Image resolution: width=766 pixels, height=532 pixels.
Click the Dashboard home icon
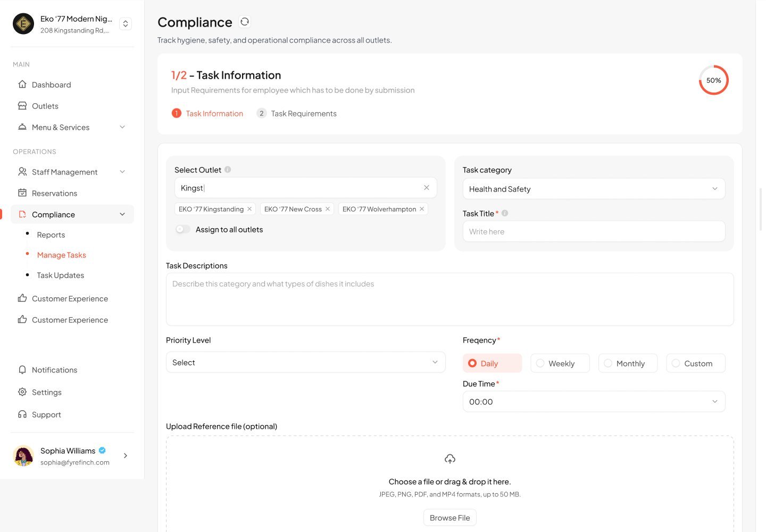(x=22, y=85)
